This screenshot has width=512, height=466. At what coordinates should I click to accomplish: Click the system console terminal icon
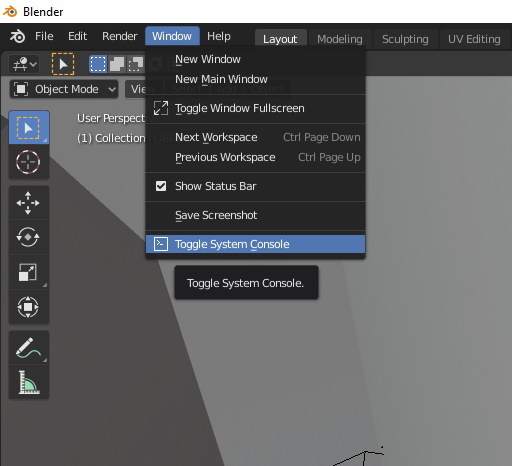coord(161,244)
